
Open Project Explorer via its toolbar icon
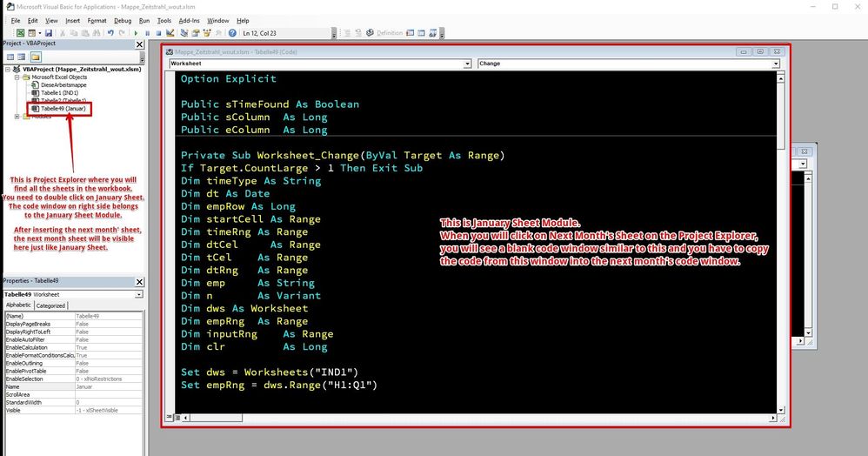pyautogui.click(x=184, y=33)
